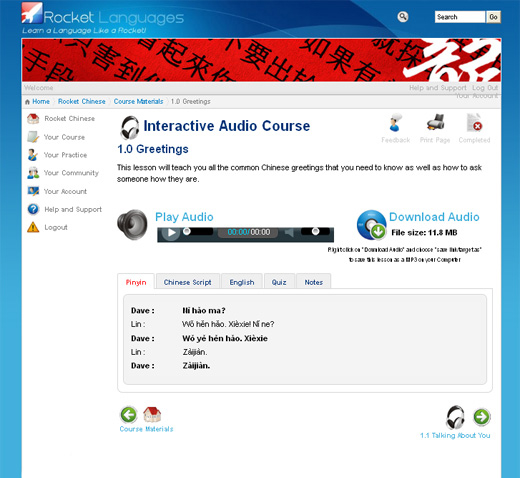Click the home breadcrumb icon

click(x=27, y=102)
